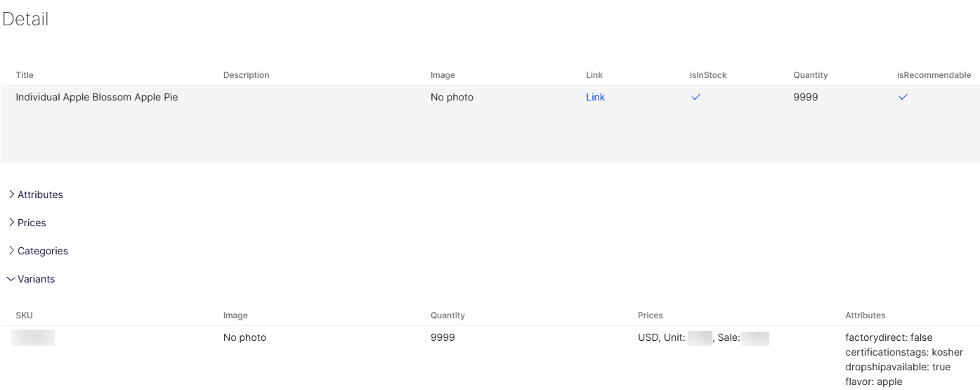Expand the Attributes section chevron
Viewport: 980px width, 390px height.
(11, 195)
